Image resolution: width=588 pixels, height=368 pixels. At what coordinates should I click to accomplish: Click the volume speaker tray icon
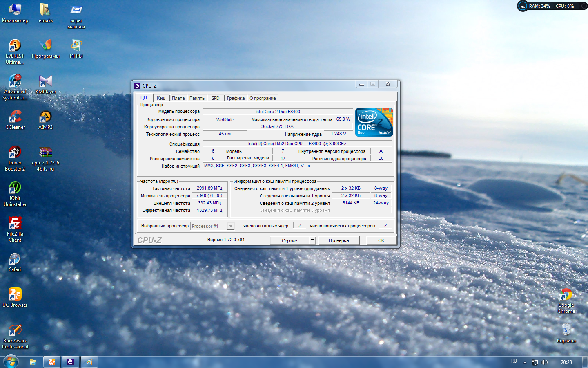(545, 362)
